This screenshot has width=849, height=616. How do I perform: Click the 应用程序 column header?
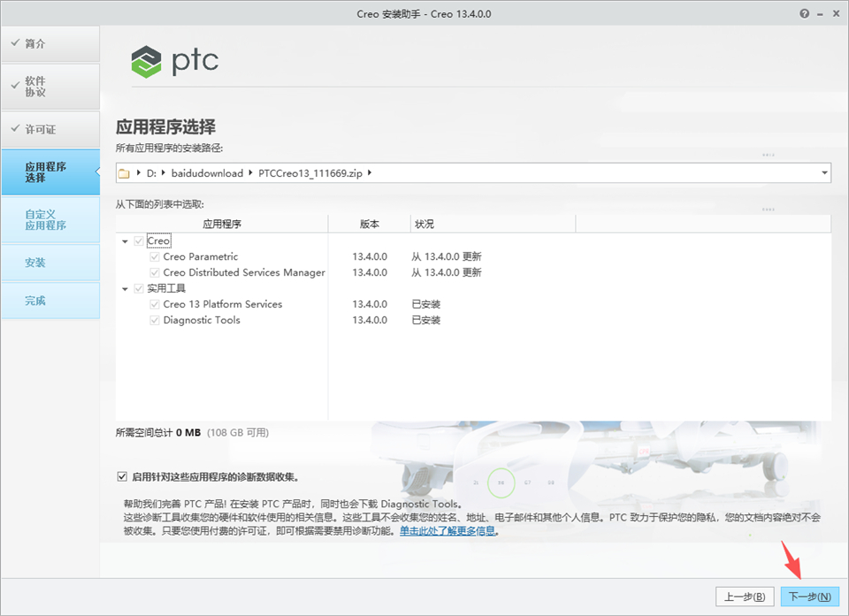pyautogui.click(x=222, y=224)
